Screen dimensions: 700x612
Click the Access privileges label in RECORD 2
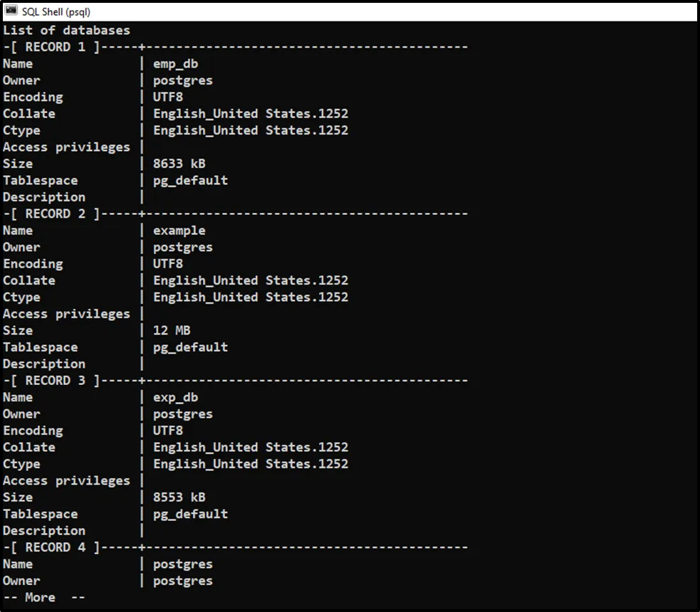[66, 314]
